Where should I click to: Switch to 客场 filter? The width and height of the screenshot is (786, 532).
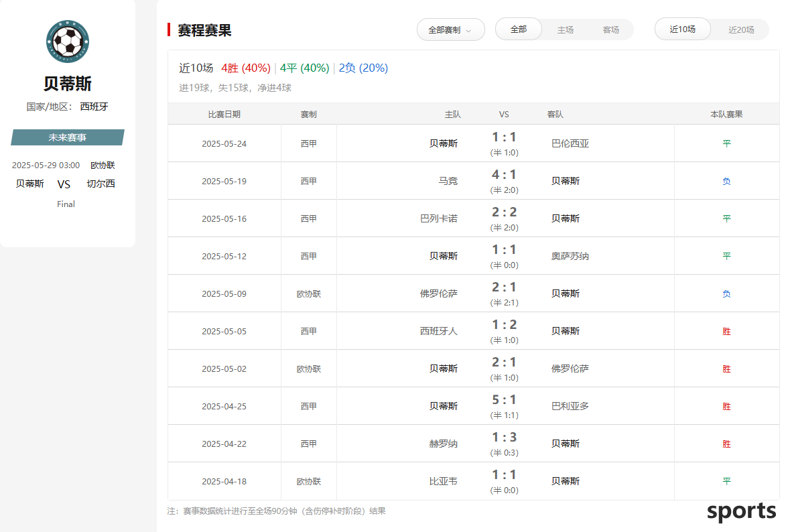pyautogui.click(x=610, y=29)
